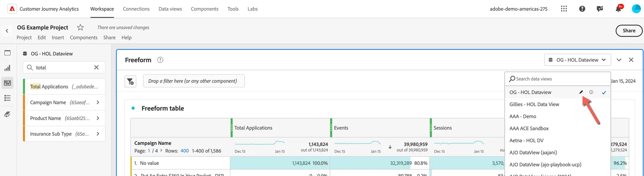The width and height of the screenshot is (644, 176).
Task: Open the Data views tab
Action: (170, 9)
